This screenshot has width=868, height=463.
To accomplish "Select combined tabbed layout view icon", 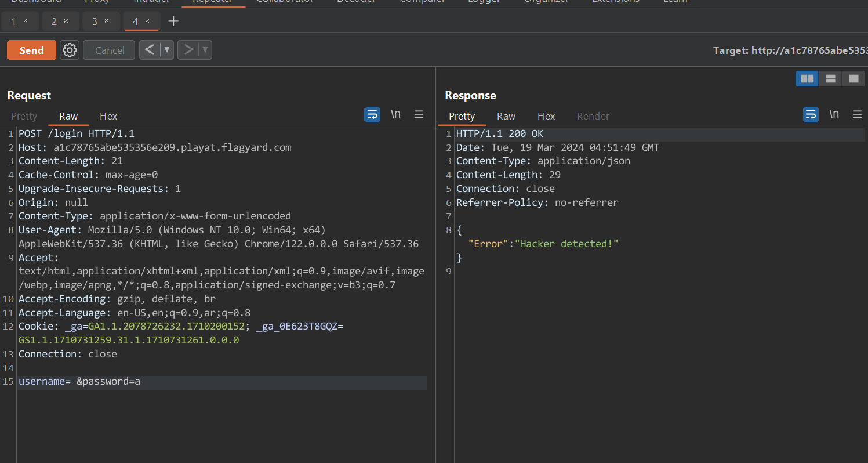I will point(853,79).
